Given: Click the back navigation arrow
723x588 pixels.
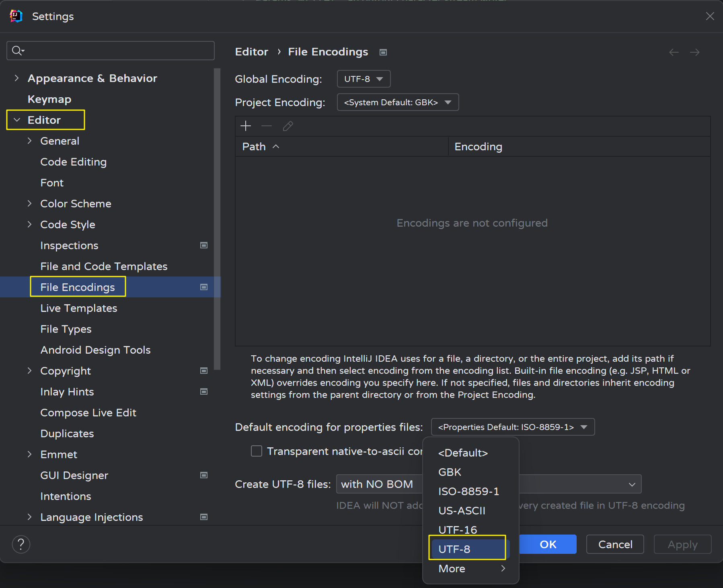Looking at the screenshot, I should 674,52.
